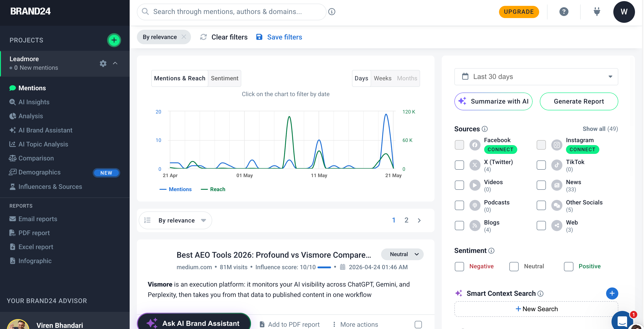Open AI Brand Assistant sidebar item
644x329 pixels.
coord(45,130)
